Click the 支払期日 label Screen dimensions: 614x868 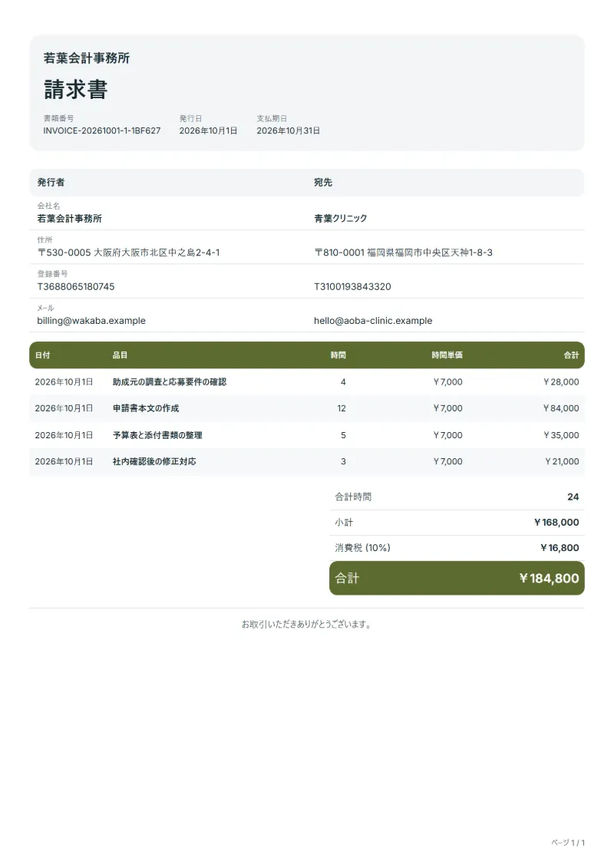[x=271, y=118]
